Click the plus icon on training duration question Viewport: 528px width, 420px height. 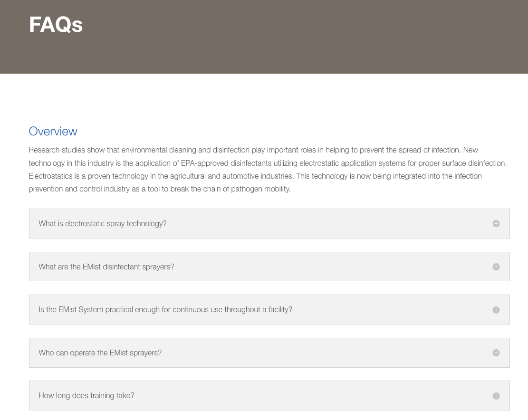tap(496, 395)
